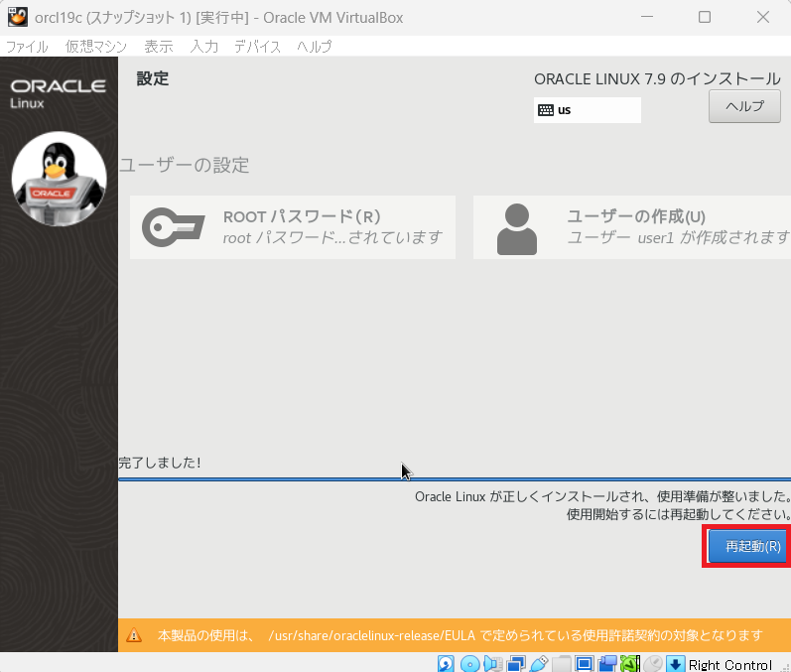
Task: Click the installation progress bar
Action: pos(454,478)
